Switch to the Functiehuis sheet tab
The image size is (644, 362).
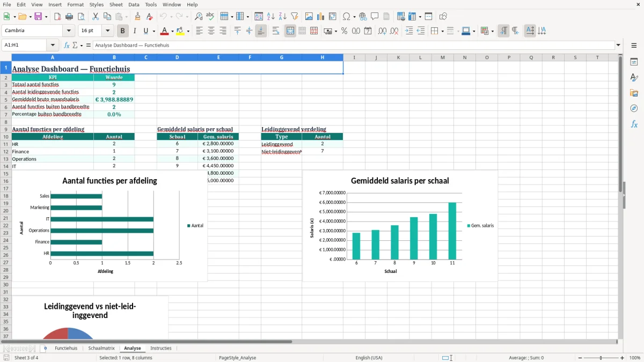tap(66, 348)
